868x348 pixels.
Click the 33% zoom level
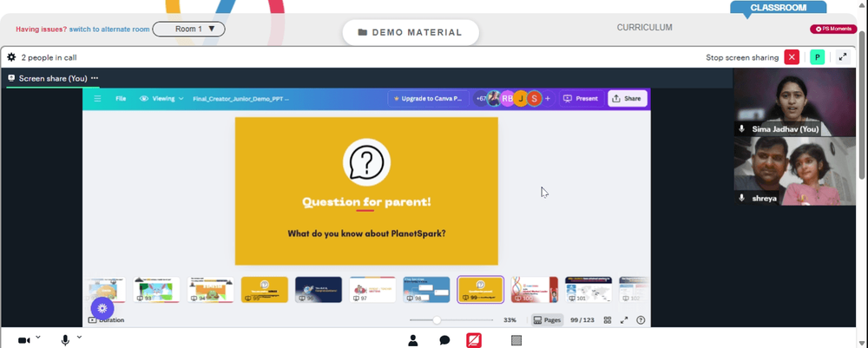coord(510,319)
